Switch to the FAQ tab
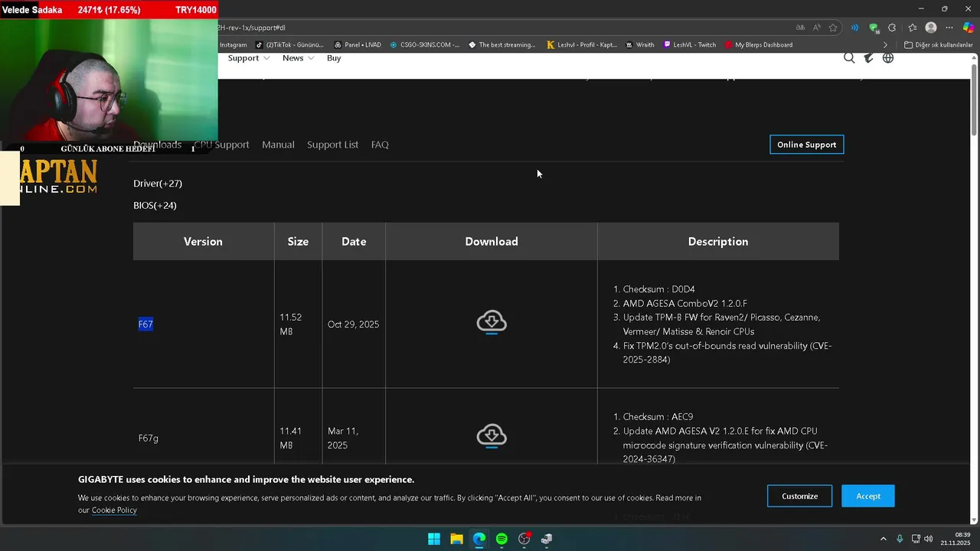Viewport: 980px width, 551px height. pyautogui.click(x=380, y=145)
